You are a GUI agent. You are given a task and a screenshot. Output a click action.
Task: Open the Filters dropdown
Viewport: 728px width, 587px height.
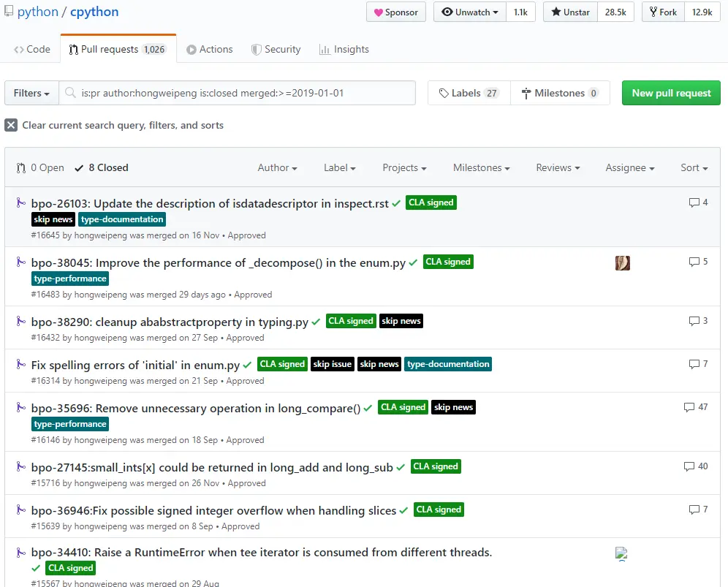(x=31, y=93)
